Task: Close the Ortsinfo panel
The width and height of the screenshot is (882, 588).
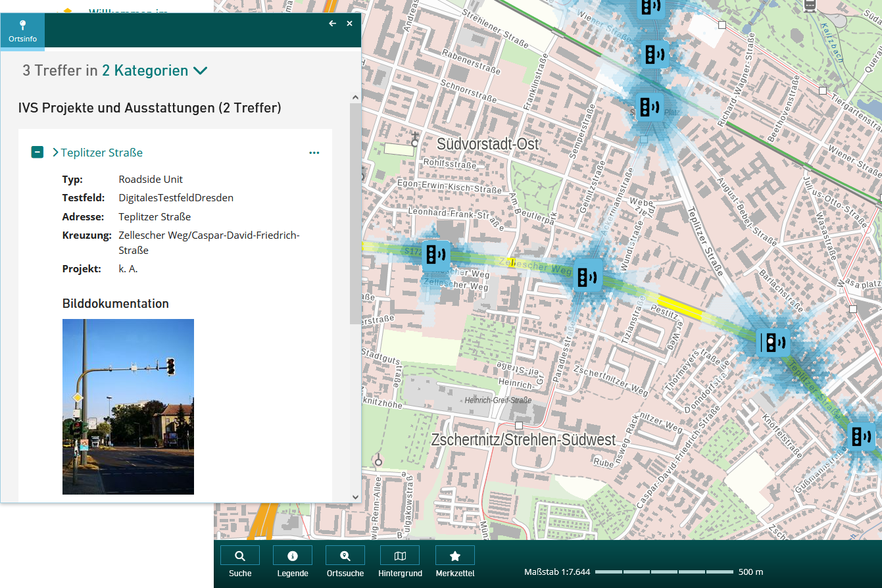Action: point(350,24)
